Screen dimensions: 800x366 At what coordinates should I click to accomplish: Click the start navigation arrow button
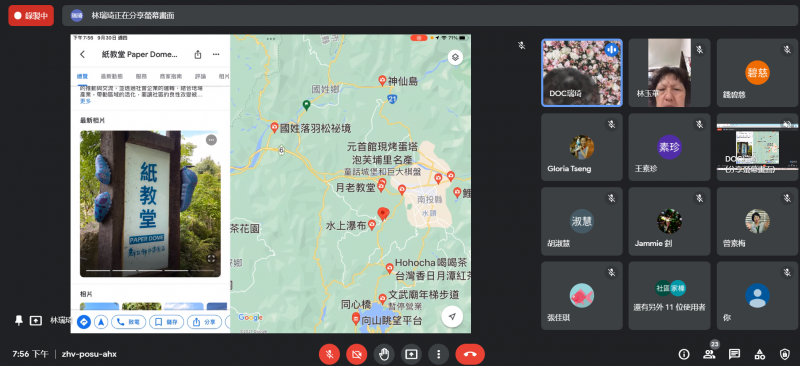click(101, 322)
